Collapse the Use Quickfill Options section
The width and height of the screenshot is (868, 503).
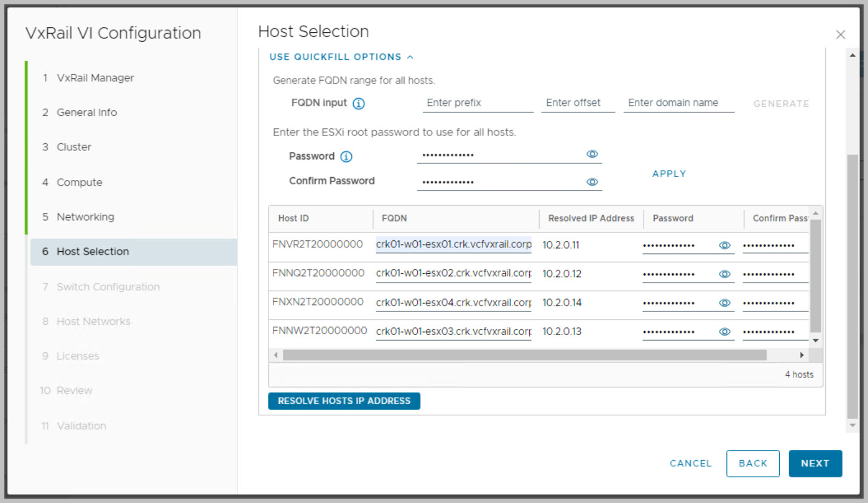point(341,57)
